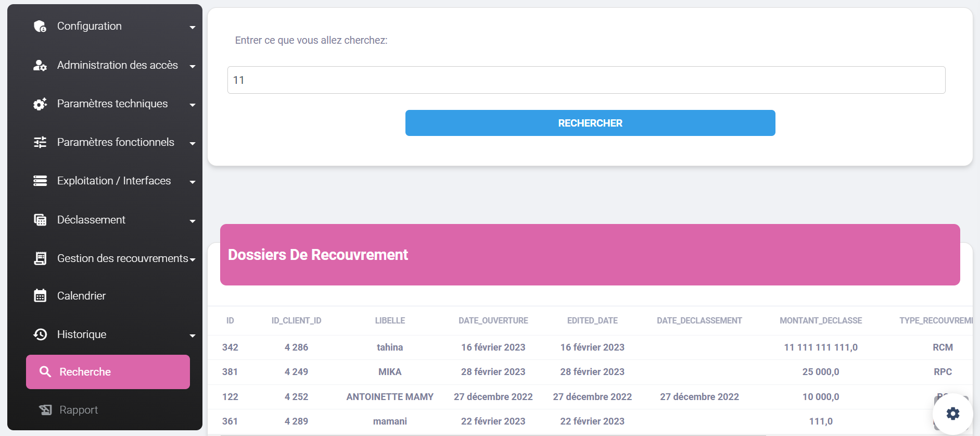This screenshot has width=980, height=436.
Task: Click the Déclassement sidebar icon
Action: pos(40,220)
